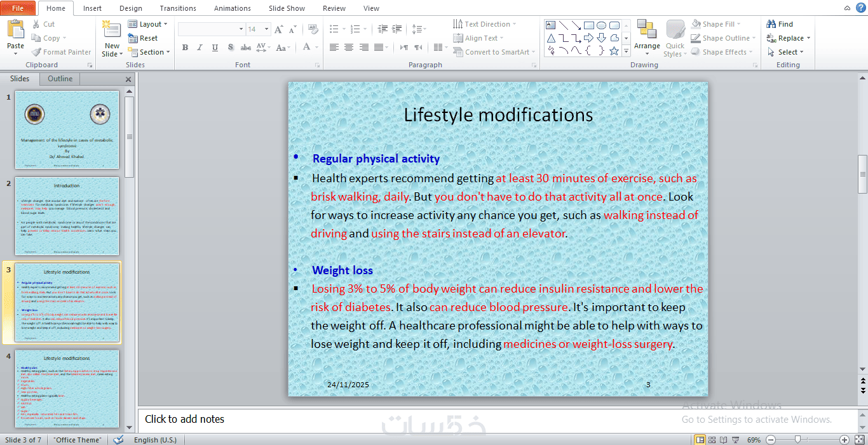Start Slide Show from status bar
Viewport: 868px width, 445px height.
pos(735,439)
